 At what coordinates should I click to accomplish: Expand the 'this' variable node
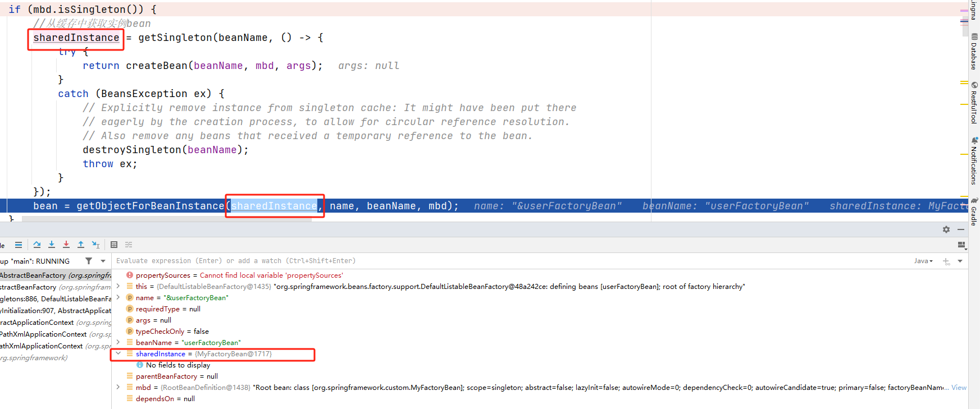pyautogui.click(x=118, y=286)
